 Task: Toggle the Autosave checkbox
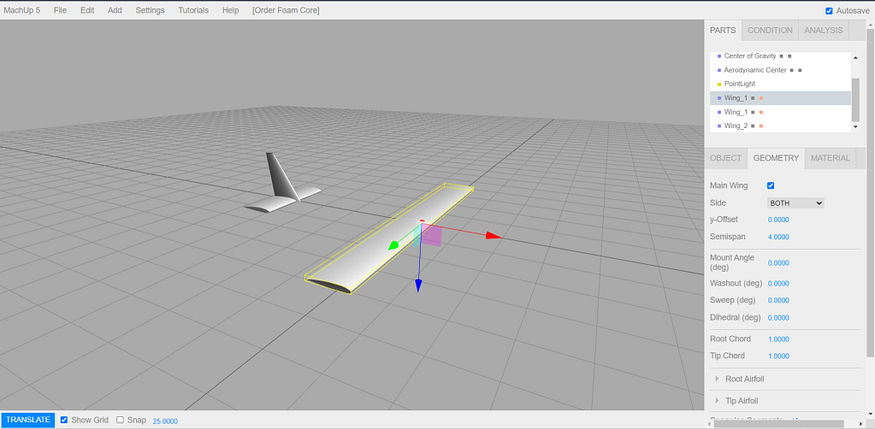click(829, 11)
